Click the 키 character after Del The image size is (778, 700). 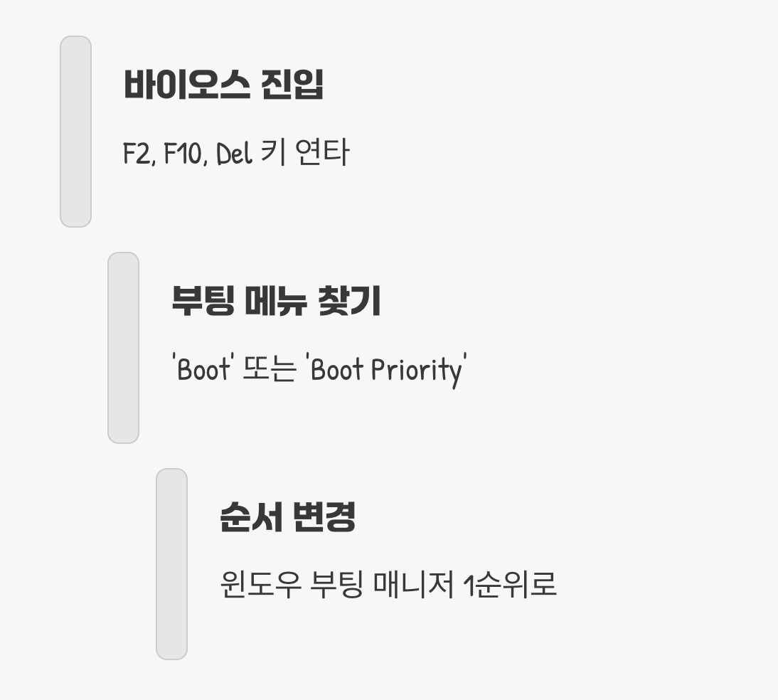tap(273, 152)
